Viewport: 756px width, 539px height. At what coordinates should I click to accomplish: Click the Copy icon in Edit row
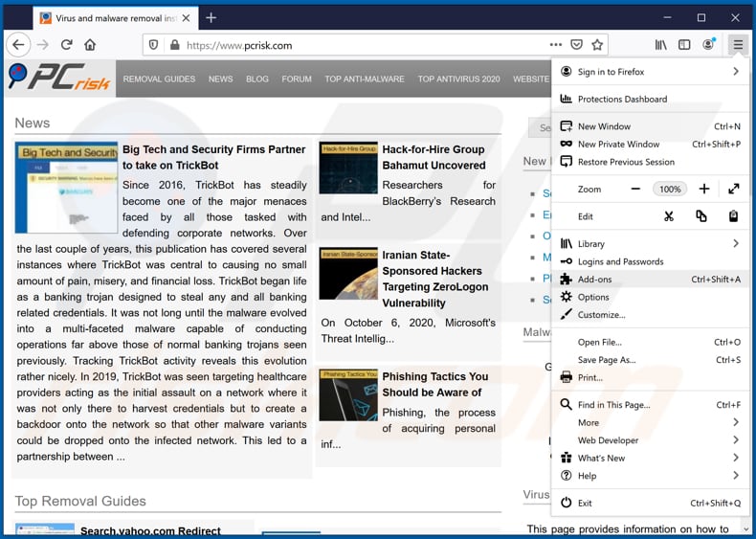(701, 216)
